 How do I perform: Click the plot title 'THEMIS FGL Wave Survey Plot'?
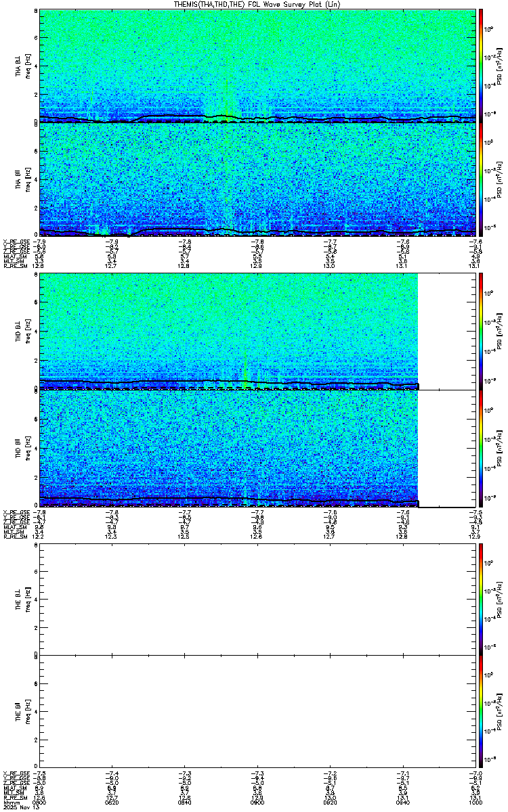click(257, 4)
